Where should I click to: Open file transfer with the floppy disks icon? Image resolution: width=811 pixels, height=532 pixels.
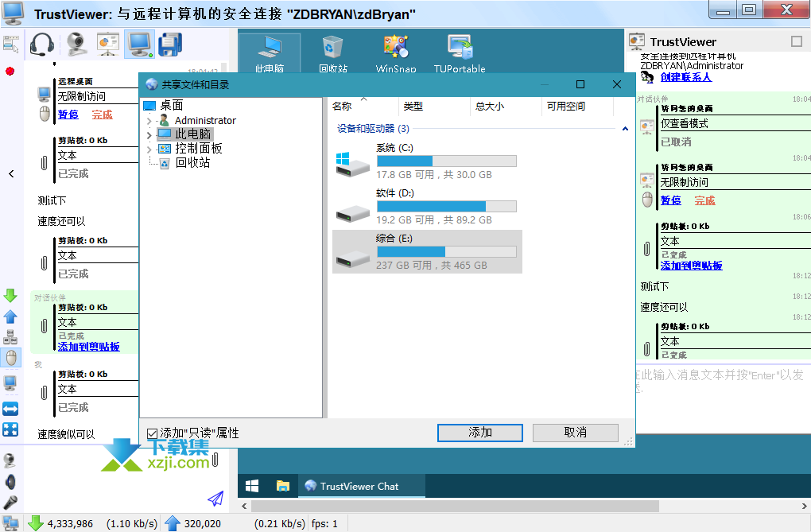pyautogui.click(x=170, y=44)
